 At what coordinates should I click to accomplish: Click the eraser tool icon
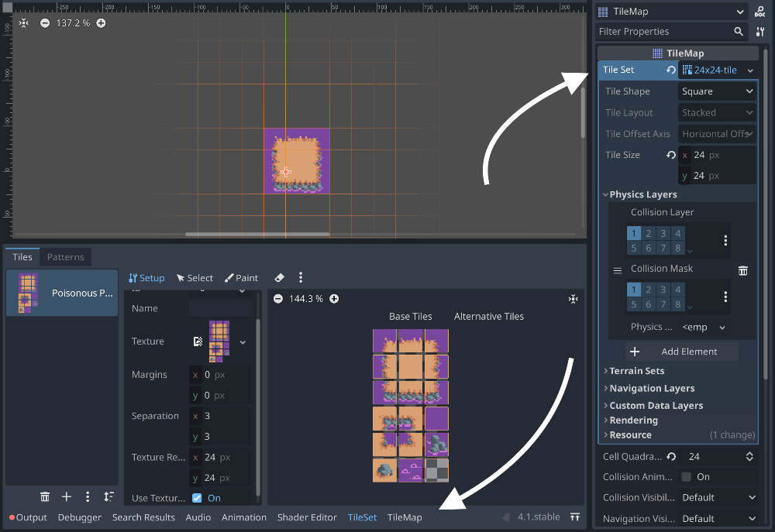280,278
